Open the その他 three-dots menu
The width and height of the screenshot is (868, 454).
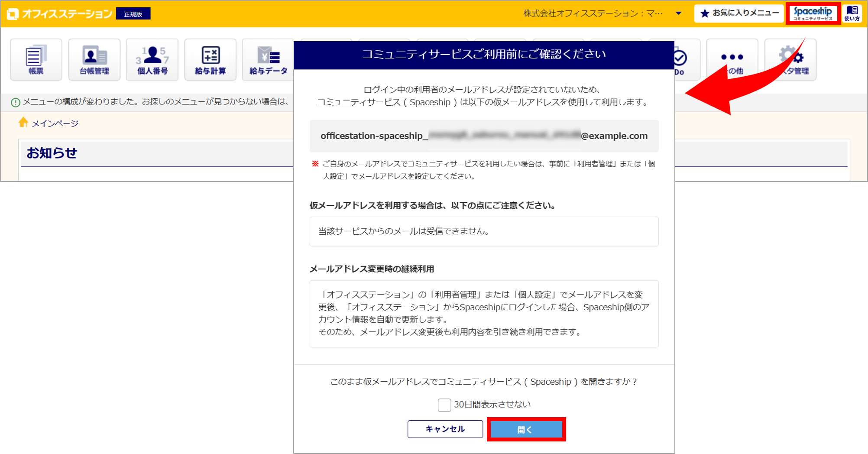click(x=732, y=60)
